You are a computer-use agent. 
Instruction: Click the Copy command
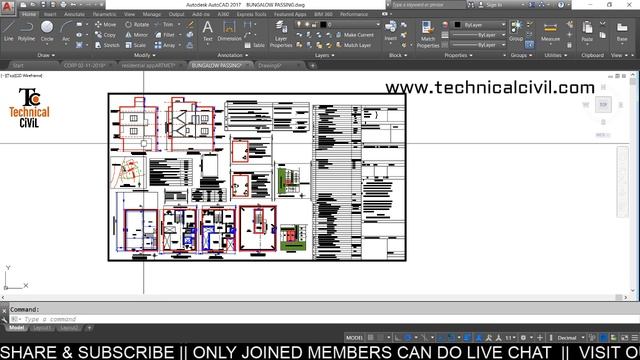105,35
